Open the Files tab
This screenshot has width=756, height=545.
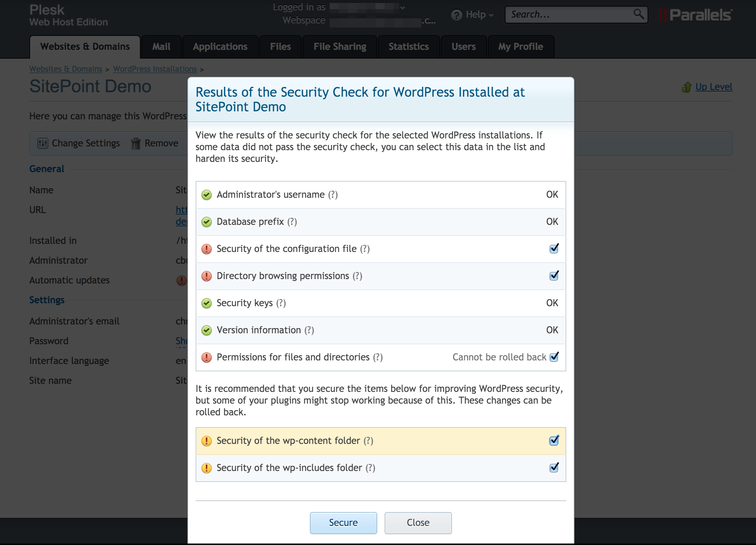280,47
